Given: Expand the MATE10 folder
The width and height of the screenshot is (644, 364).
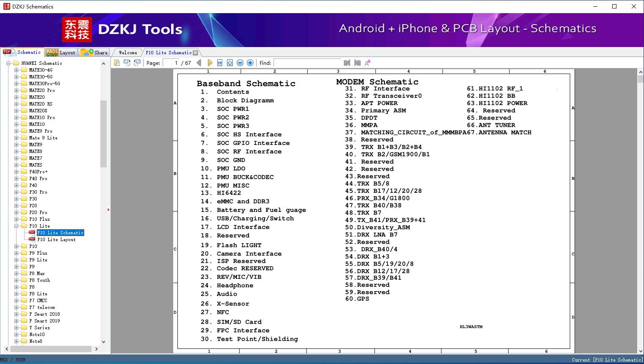Looking at the screenshot, I should click(16, 124).
